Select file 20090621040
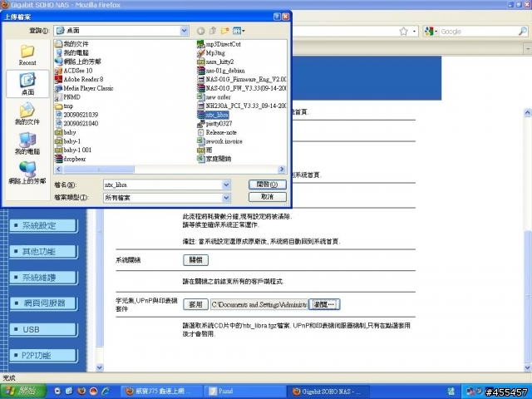 pos(76,124)
